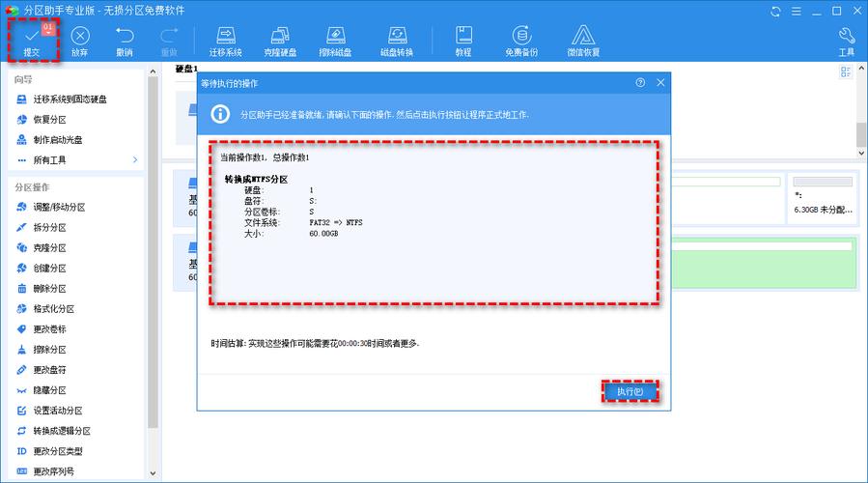Click the 执行 (Proceed) button in dialog

(630, 391)
